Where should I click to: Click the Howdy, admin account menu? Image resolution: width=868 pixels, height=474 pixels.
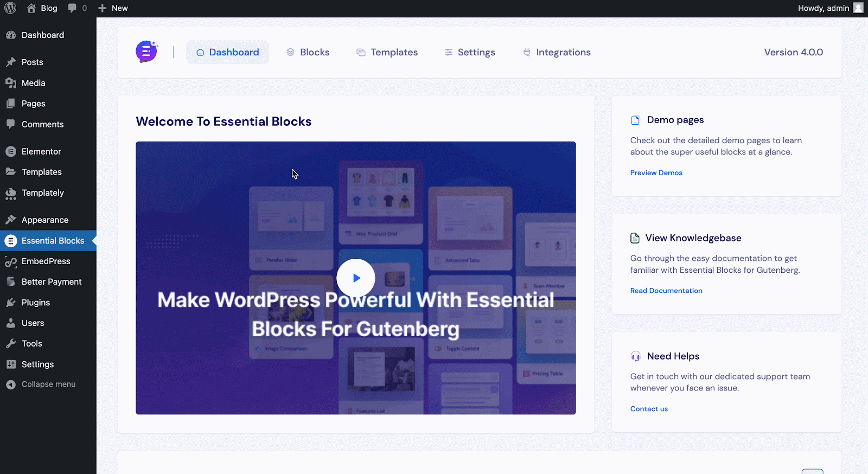point(830,8)
